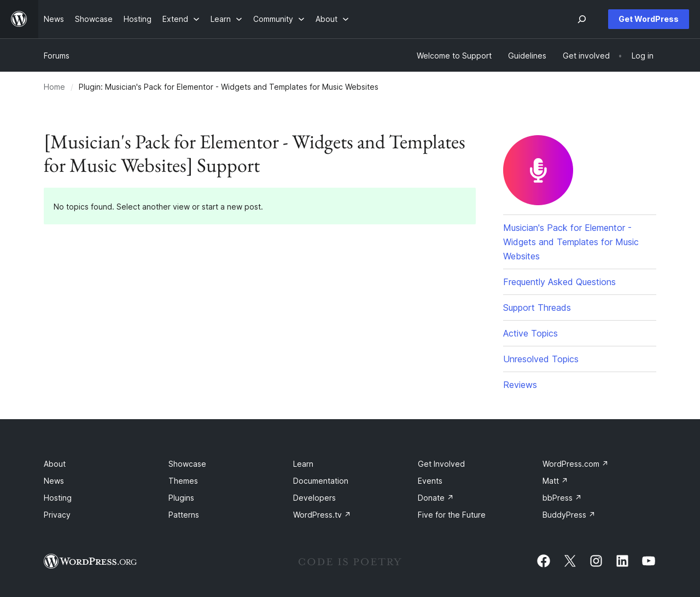
Task: Open Patterns footer link
Action: (184, 515)
